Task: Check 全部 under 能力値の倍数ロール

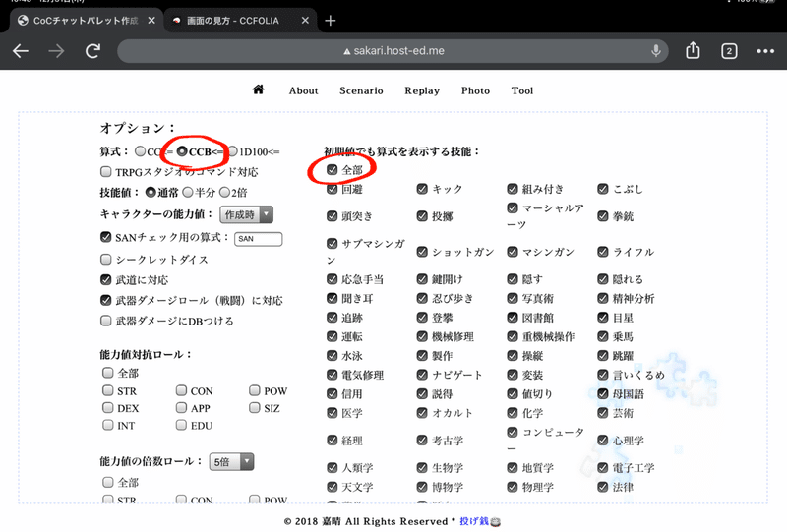Action: [107, 482]
